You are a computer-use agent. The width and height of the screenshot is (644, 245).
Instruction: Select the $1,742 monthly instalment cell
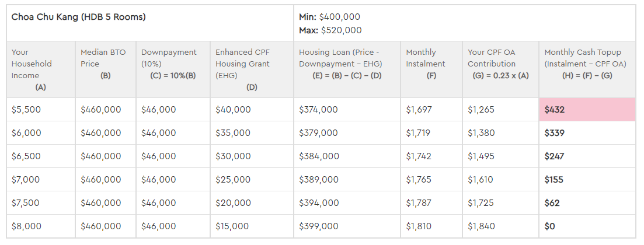coord(431,156)
